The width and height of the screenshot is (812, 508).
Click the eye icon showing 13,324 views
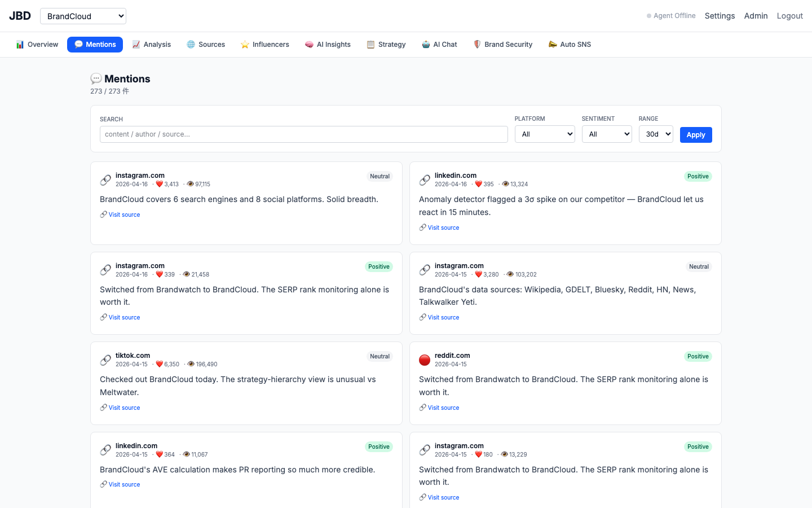505,184
